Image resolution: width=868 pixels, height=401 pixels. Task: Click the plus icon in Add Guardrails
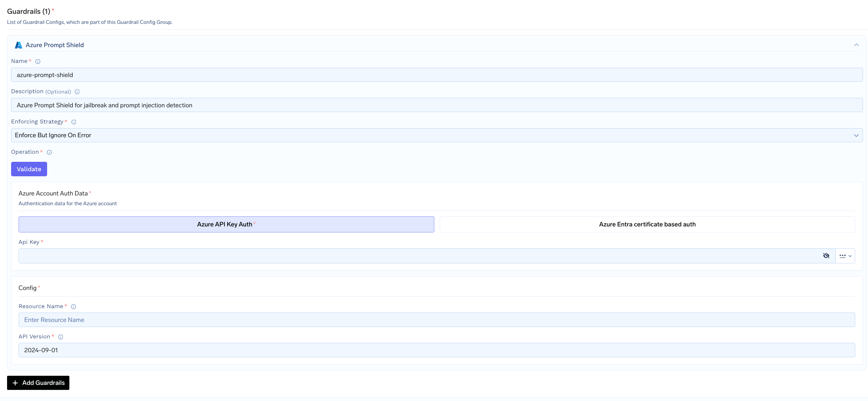(15, 383)
